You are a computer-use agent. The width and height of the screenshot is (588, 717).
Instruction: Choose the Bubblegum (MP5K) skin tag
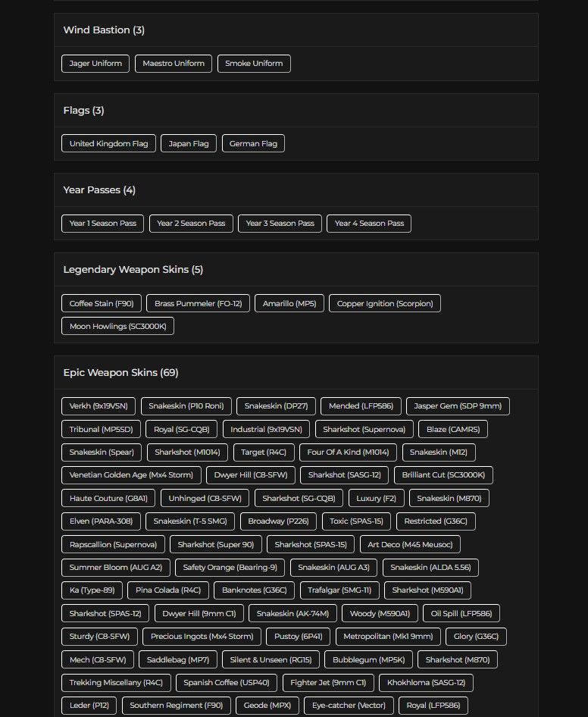click(x=368, y=660)
